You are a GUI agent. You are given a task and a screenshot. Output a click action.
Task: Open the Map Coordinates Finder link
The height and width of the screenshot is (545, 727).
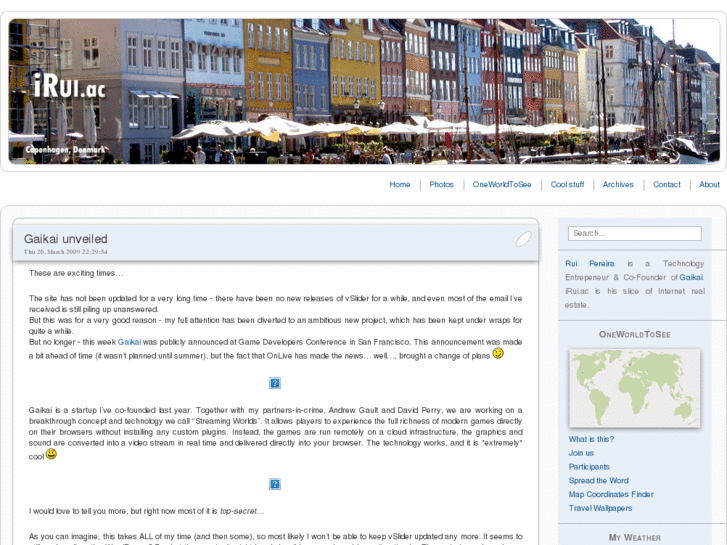(611, 494)
